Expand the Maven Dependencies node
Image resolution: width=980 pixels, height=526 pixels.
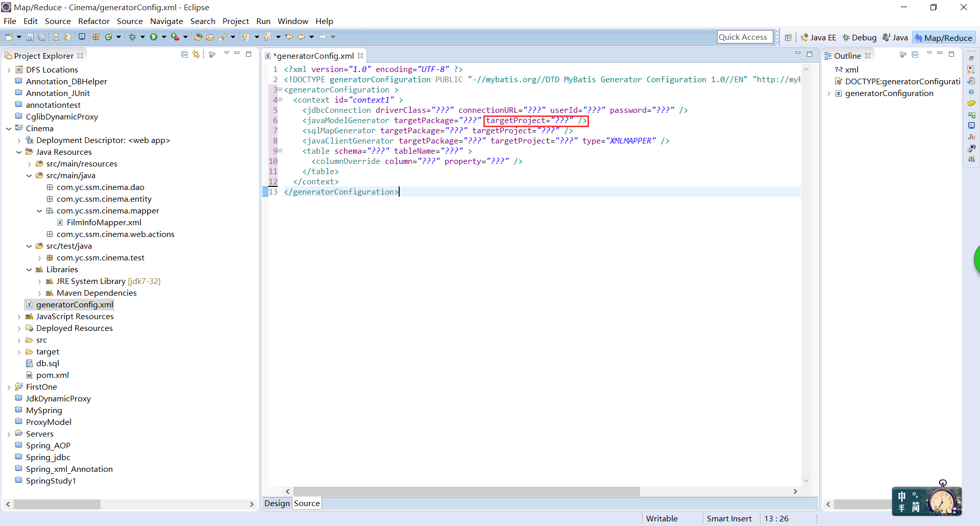pos(39,293)
